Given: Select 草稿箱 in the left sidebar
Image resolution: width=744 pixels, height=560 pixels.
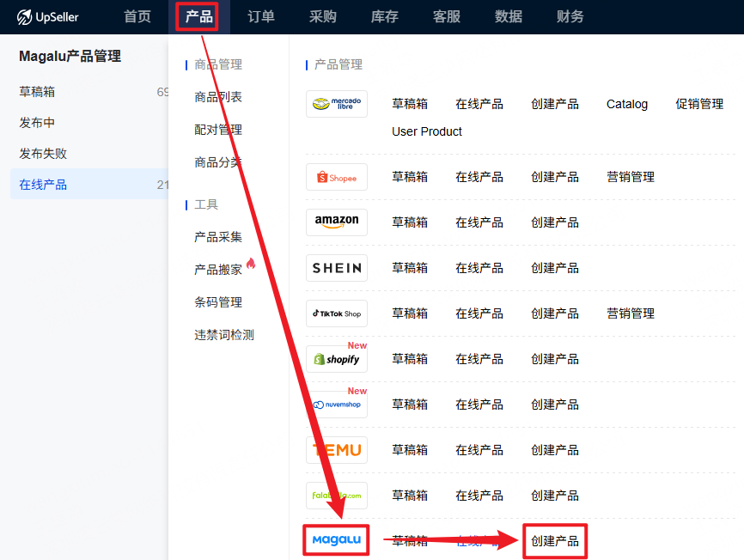Looking at the screenshot, I should click(x=37, y=92).
